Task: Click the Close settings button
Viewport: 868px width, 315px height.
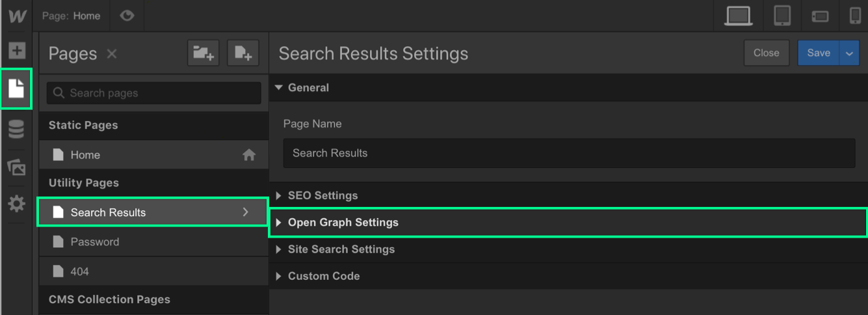Action: (767, 53)
